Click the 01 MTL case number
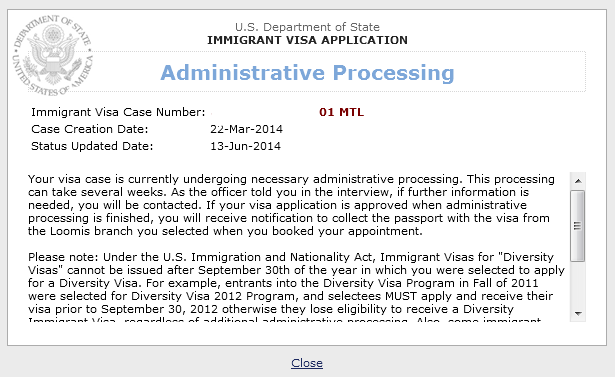Image resolution: width=615 pixels, height=377 pixels. (341, 112)
